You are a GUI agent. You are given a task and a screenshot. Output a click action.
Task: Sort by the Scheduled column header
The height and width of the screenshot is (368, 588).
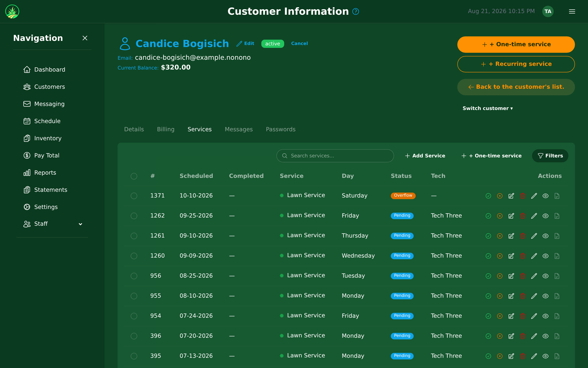coord(196,176)
